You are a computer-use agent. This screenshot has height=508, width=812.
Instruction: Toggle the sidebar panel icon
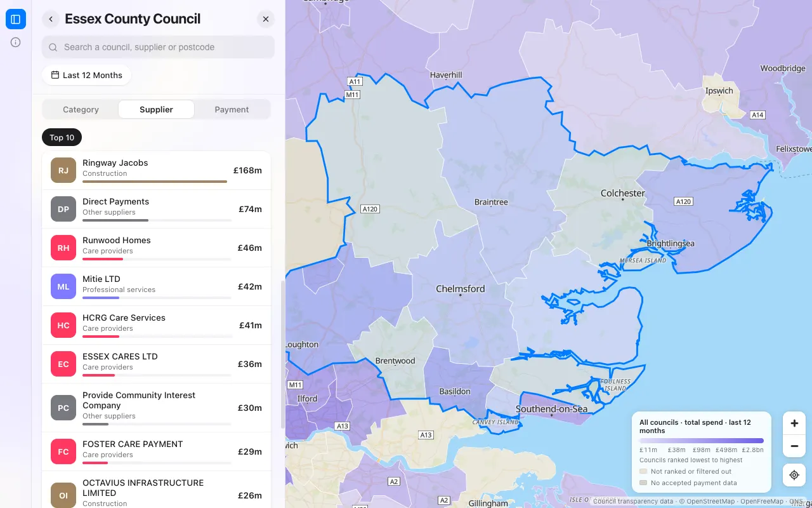coord(16,19)
